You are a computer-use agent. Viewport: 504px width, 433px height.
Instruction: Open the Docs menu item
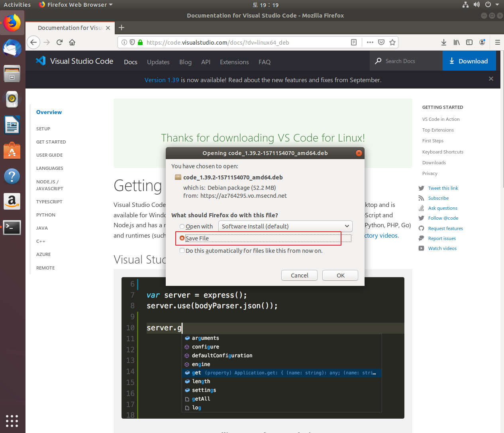coord(131,62)
